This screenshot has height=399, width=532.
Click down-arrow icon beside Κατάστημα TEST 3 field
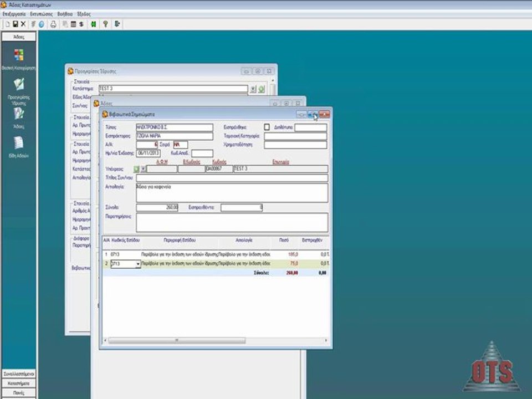click(x=253, y=89)
